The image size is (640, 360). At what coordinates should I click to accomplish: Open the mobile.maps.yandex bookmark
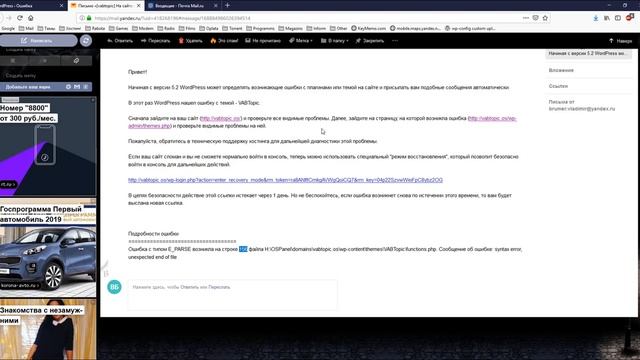pyautogui.click(x=416, y=29)
